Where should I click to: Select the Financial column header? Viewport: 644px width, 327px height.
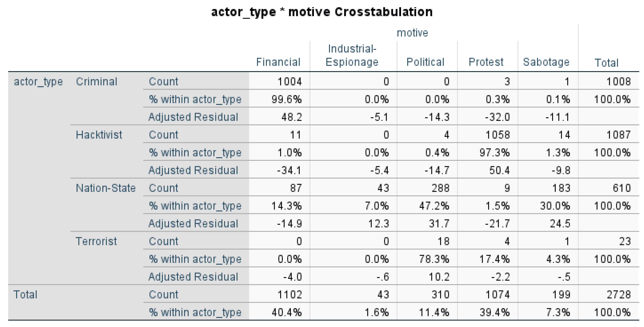pyautogui.click(x=278, y=62)
